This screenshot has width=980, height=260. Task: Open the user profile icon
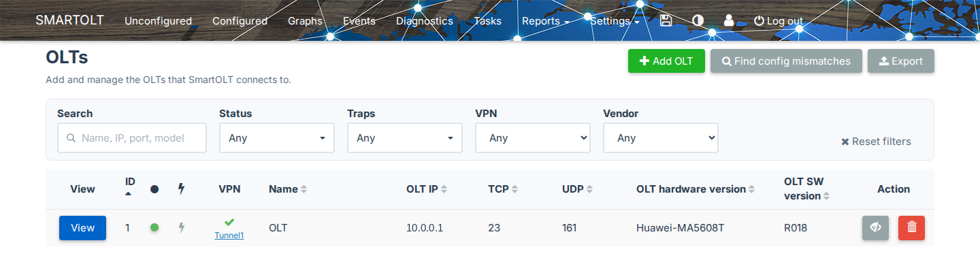[729, 20]
